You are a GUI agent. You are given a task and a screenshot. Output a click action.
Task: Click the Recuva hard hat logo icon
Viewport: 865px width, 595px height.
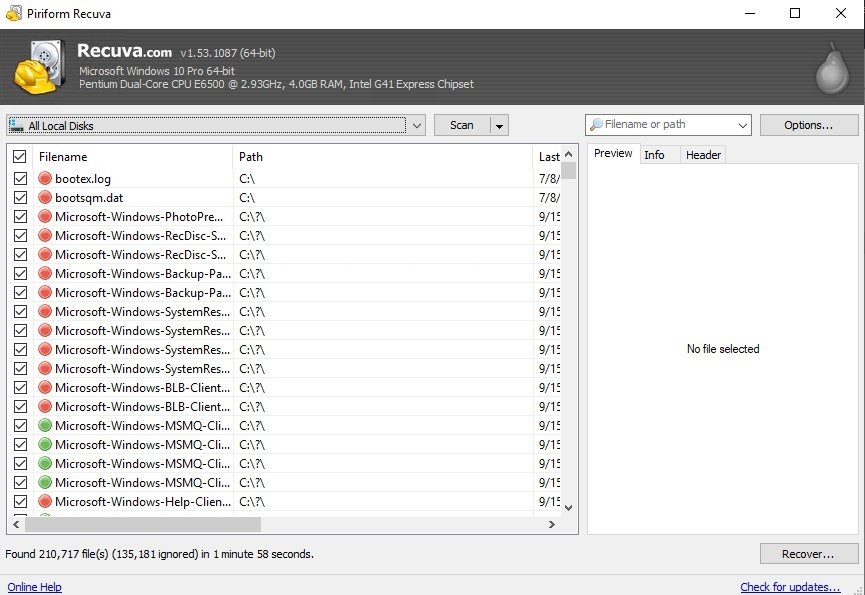(x=40, y=67)
